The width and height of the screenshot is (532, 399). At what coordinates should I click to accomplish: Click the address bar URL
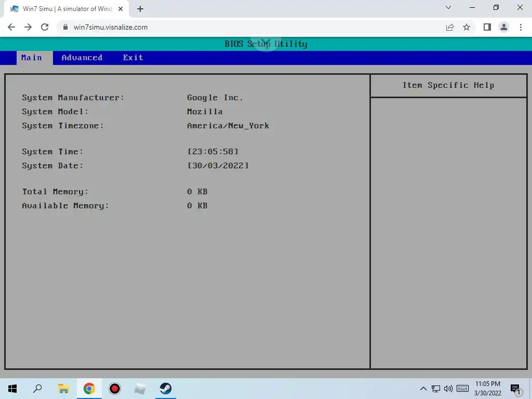pyautogui.click(x=111, y=27)
